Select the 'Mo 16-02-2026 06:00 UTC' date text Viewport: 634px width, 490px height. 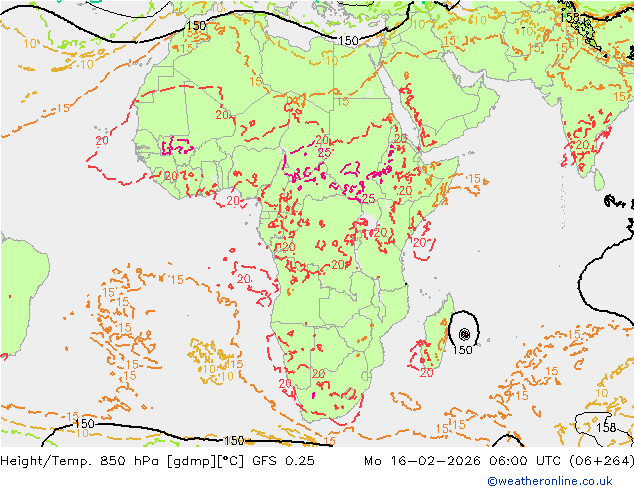pos(464,461)
